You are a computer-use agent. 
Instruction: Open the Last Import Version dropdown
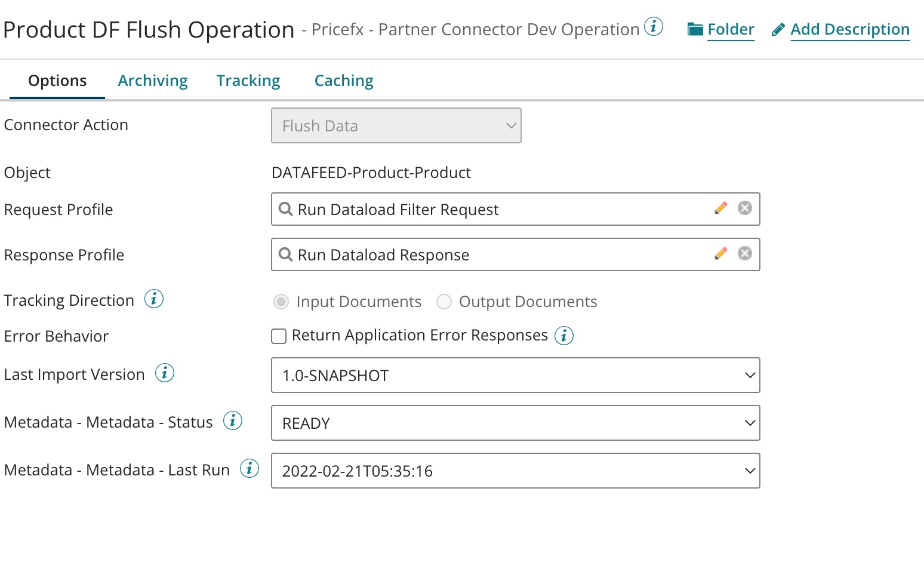pyautogui.click(x=515, y=375)
